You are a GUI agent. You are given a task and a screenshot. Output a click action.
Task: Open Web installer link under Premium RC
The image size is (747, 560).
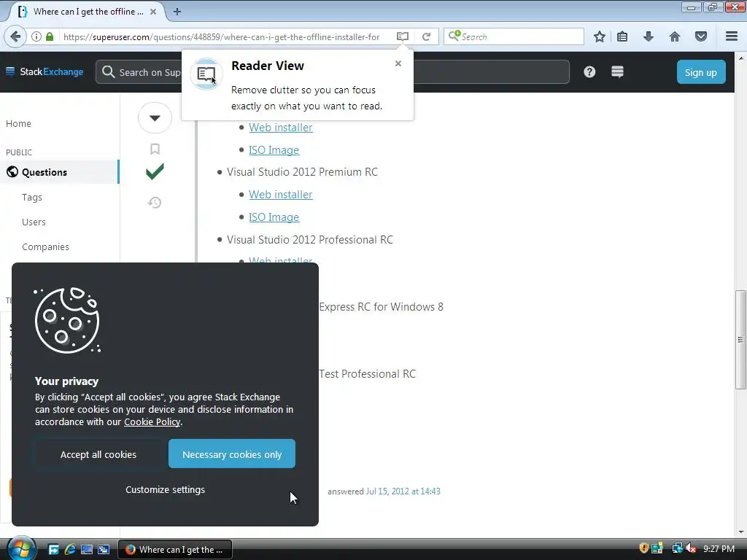281,195
